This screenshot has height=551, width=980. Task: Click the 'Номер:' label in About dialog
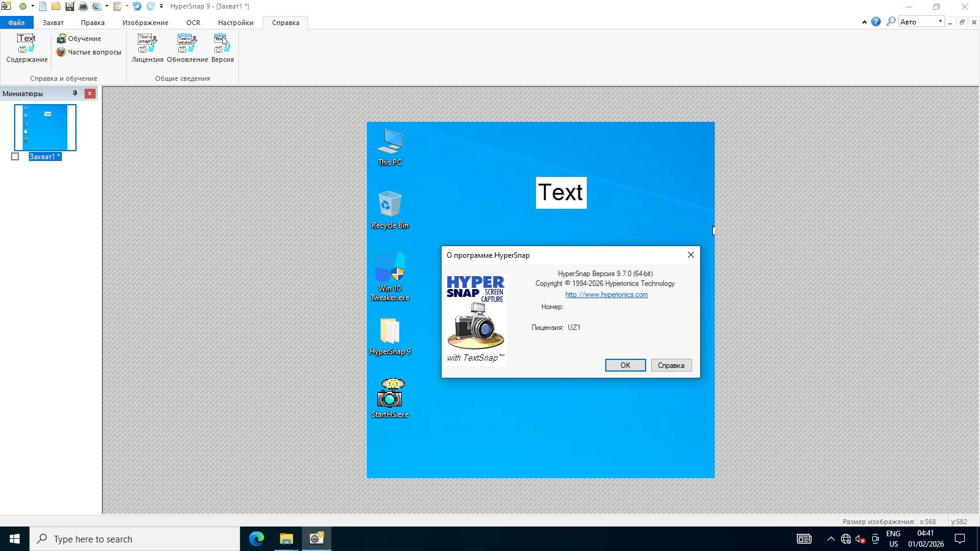[x=552, y=307]
